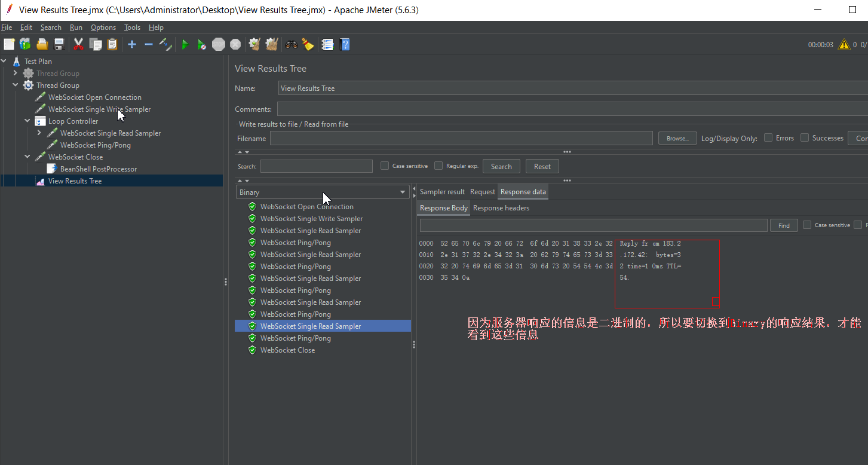Open the Function Helper dialog icon

(327, 44)
